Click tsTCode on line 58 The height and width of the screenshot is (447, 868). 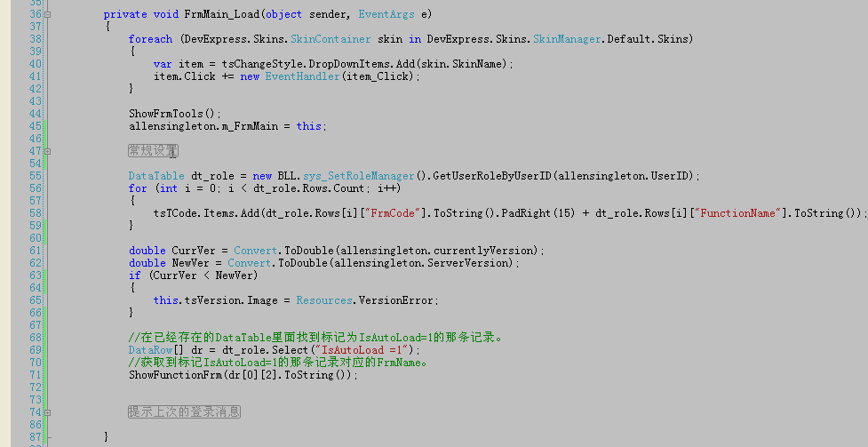coord(175,213)
